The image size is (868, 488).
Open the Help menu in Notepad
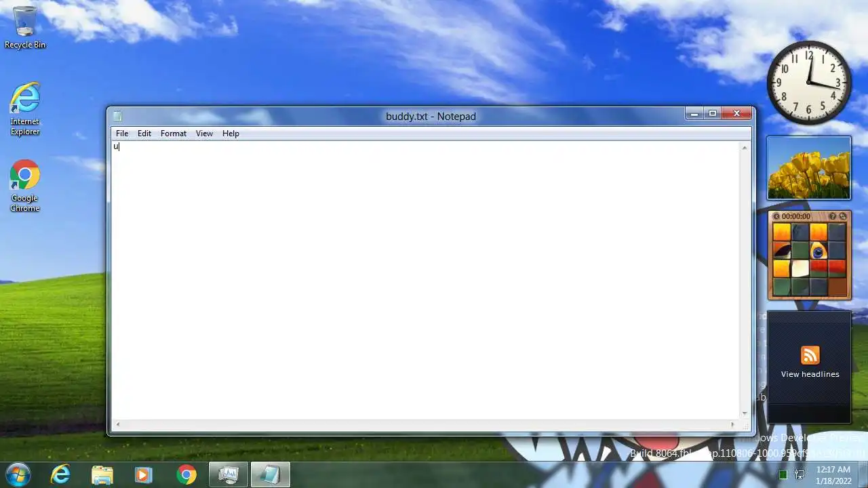coord(231,134)
